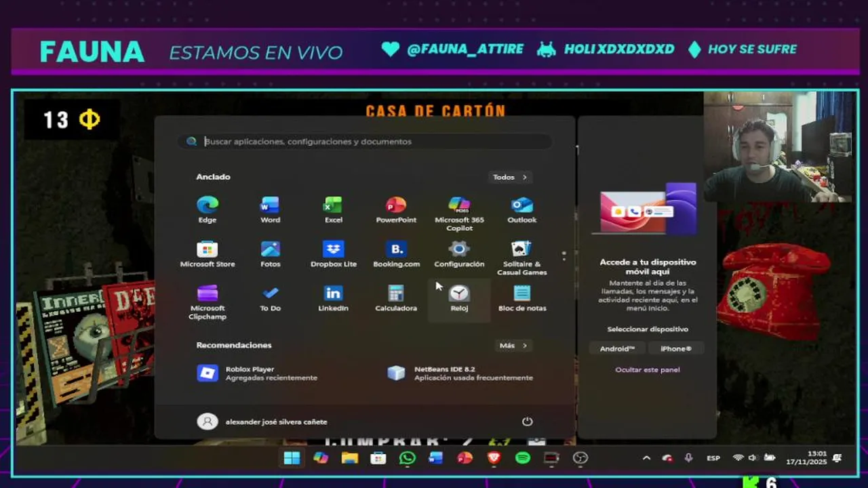This screenshot has width=868, height=488.
Task: Launch PowerPoint pinned app
Action: 396,209
